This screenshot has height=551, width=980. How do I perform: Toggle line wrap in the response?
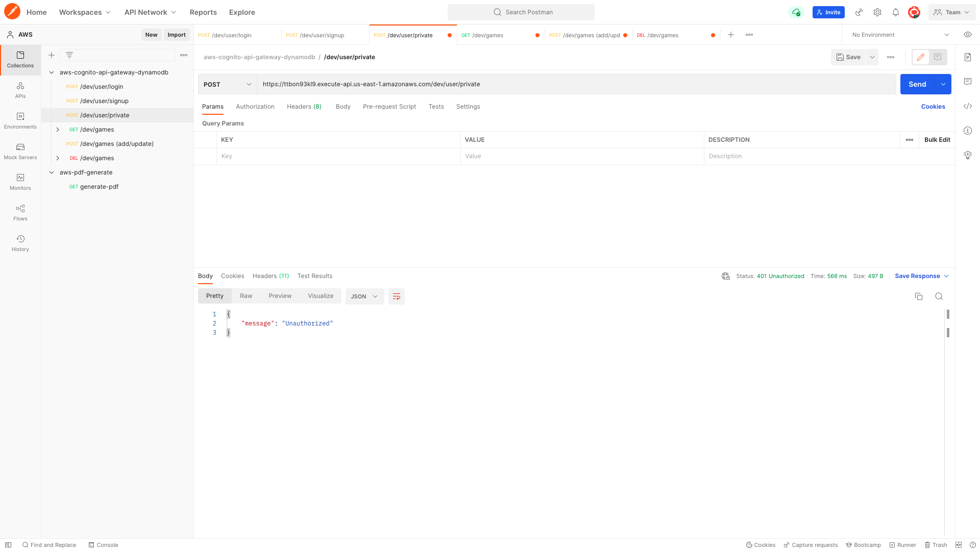point(396,296)
